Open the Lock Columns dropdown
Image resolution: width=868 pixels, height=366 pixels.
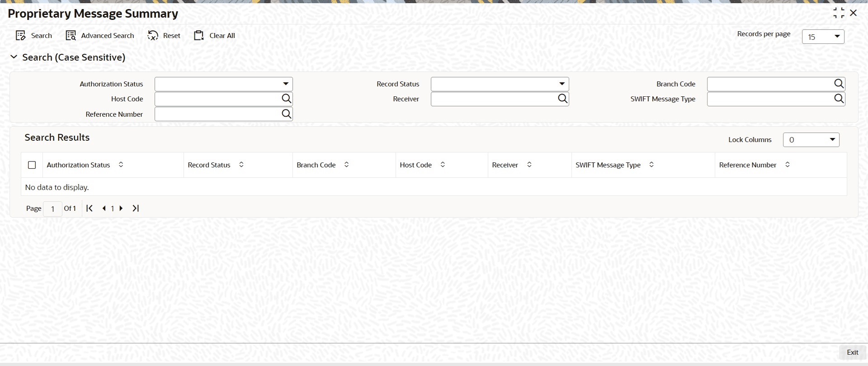pyautogui.click(x=811, y=140)
